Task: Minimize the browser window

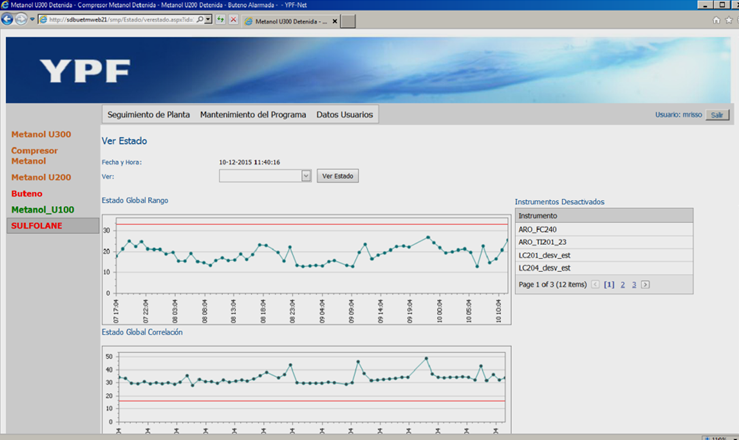Action: click(x=705, y=5)
